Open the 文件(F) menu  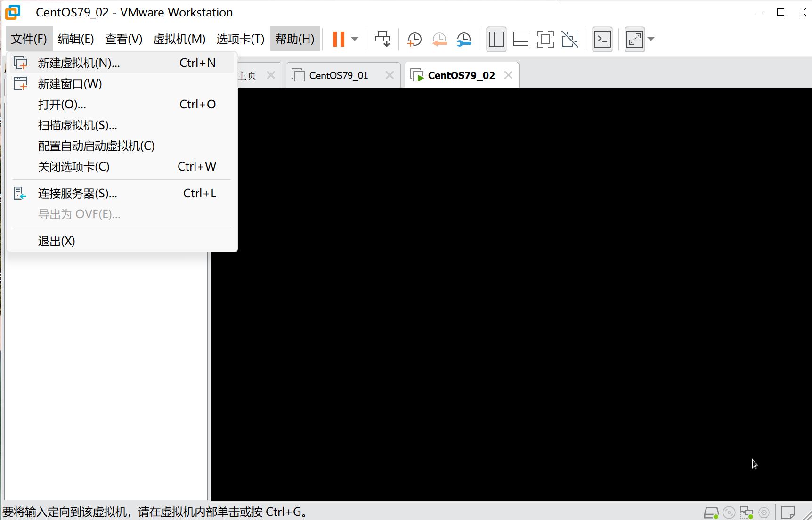point(29,39)
